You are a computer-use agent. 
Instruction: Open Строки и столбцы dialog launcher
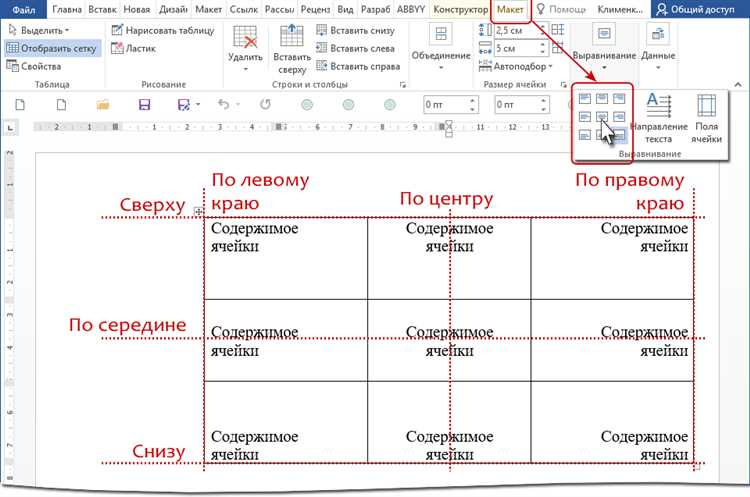(x=403, y=85)
